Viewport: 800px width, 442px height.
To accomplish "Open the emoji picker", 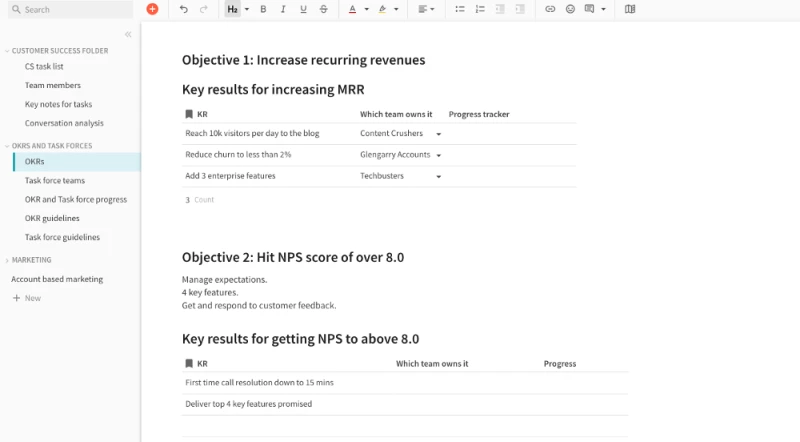I will click(570, 9).
